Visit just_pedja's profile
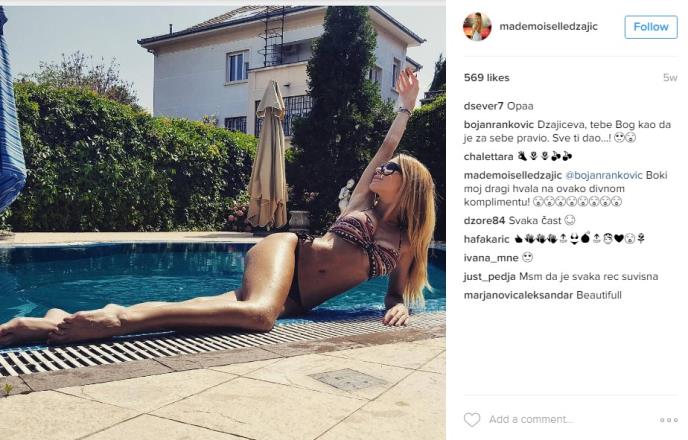 pos(490,276)
